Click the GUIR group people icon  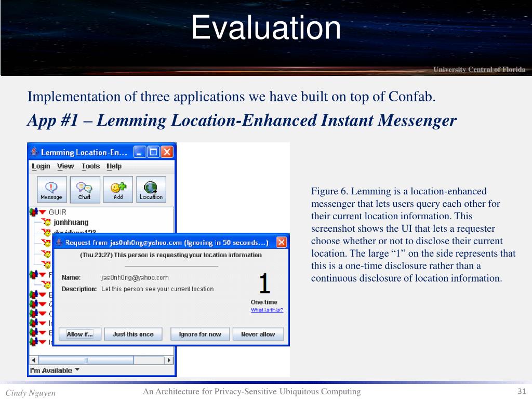point(33,212)
